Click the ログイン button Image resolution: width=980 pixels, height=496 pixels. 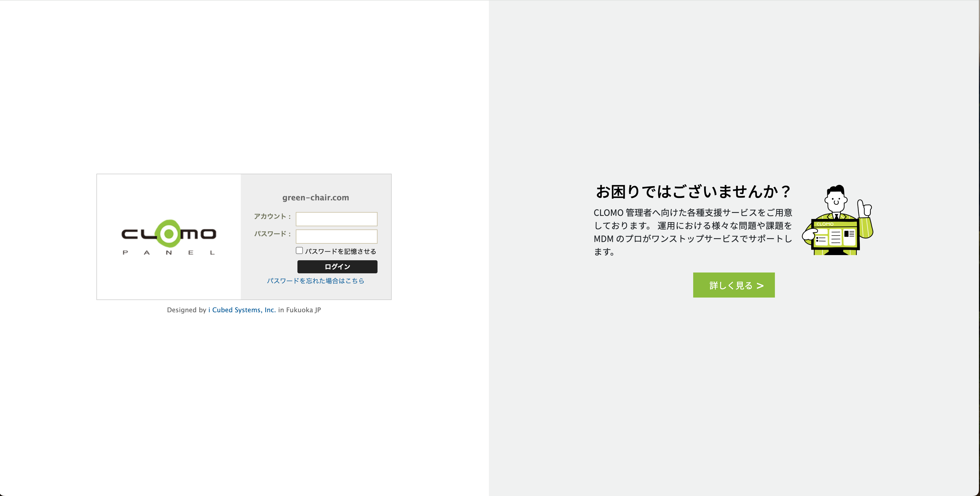pos(337,267)
